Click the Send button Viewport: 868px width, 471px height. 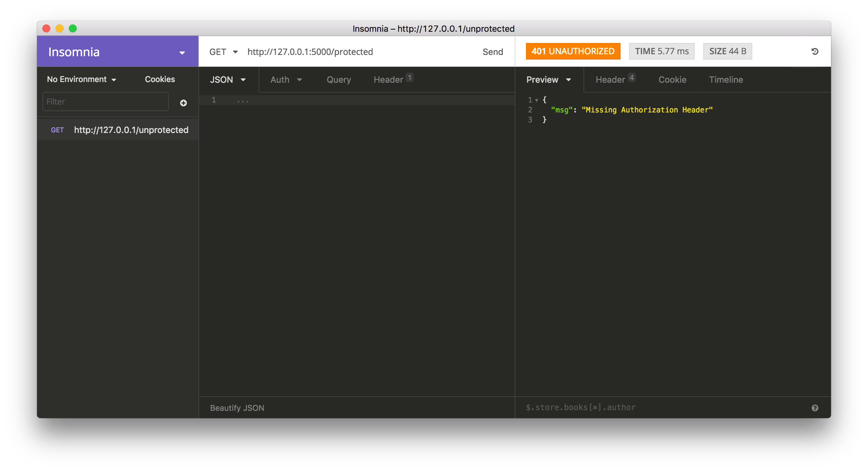(x=493, y=52)
